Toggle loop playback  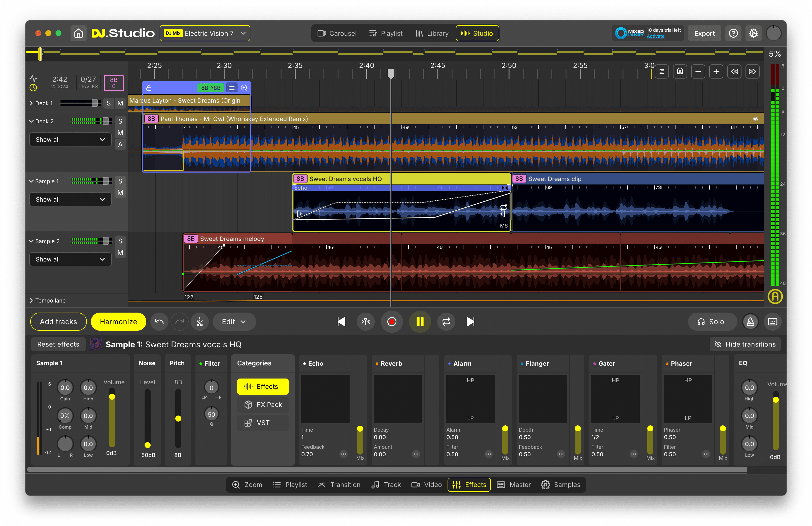point(446,321)
